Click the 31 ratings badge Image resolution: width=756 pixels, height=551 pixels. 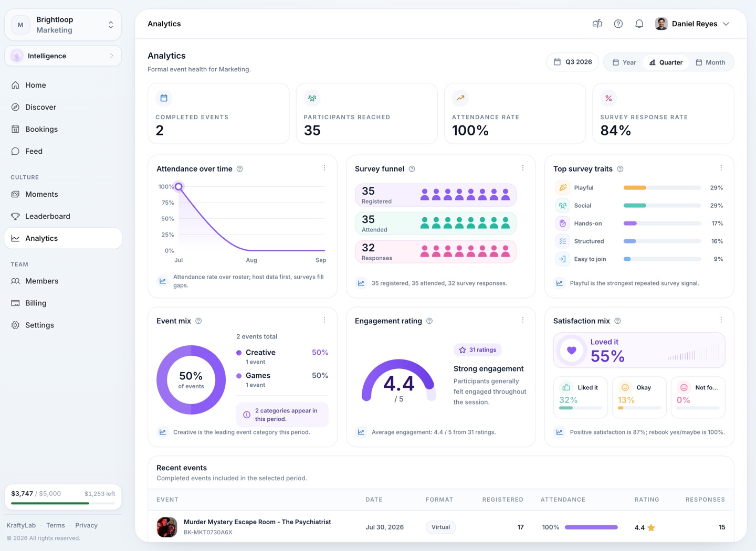(477, 350)
